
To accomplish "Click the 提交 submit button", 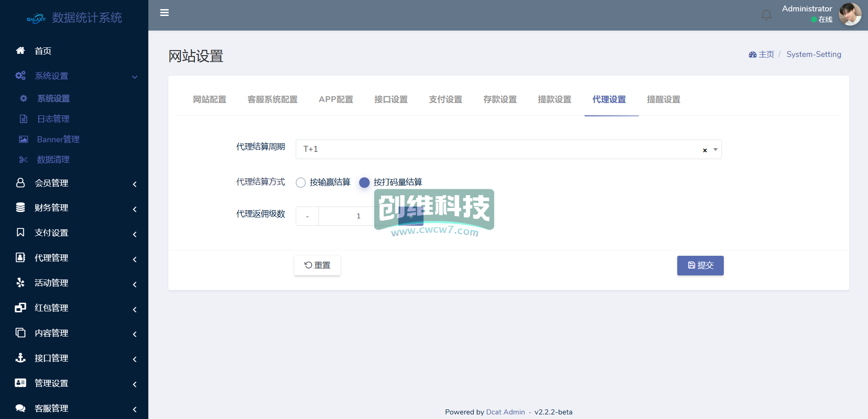I will [700, 265].
